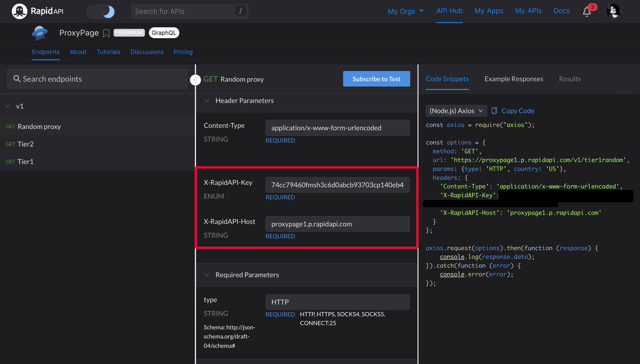Edit the Content-Type value field
The width and height of the screenshot is (640, 364).
(337, 128)
